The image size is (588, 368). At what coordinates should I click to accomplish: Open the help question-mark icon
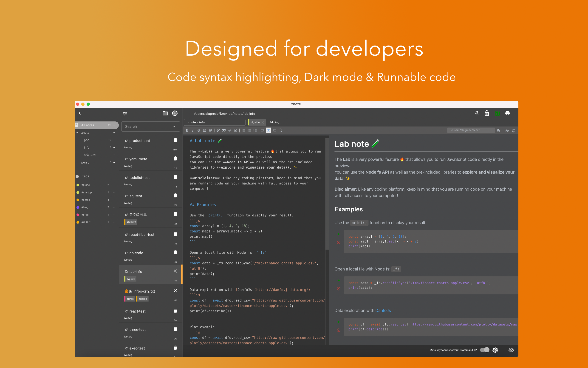click(x=513, y=131)
